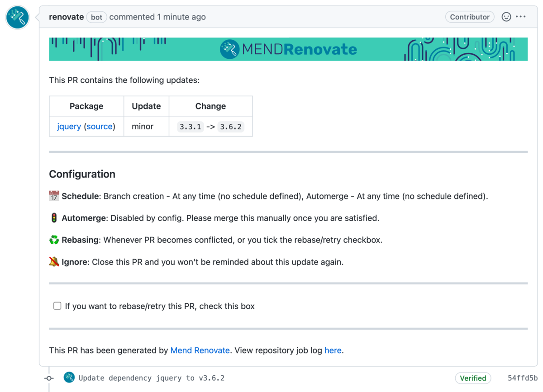The width and height of the screenshot is (543, 392).
Task: Open commit hash 54ffd5b
Action: (523, 378)
